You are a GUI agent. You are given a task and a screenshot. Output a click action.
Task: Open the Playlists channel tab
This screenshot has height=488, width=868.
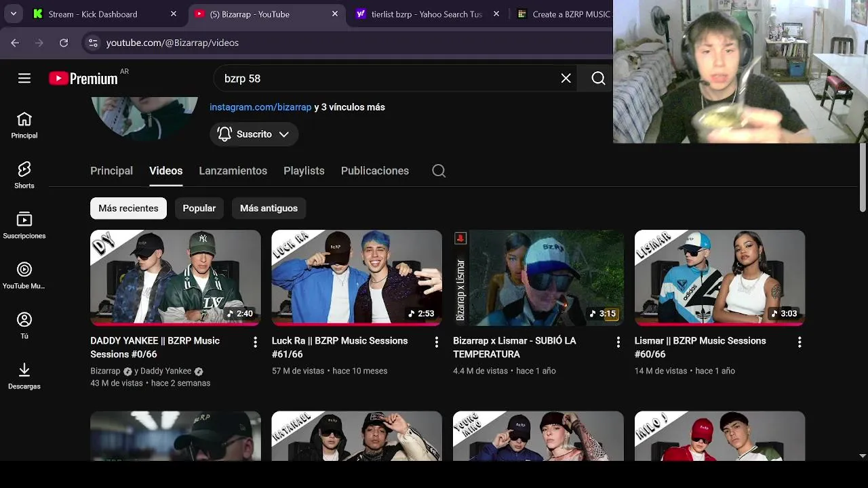pos(304,171)
